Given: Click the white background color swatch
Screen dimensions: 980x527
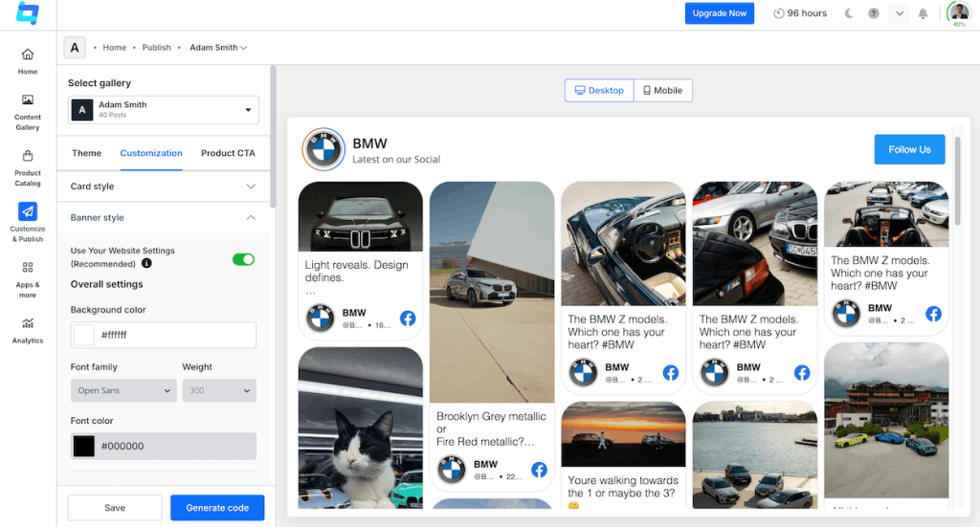Looking at the screenshot, I should pos(84,336).
